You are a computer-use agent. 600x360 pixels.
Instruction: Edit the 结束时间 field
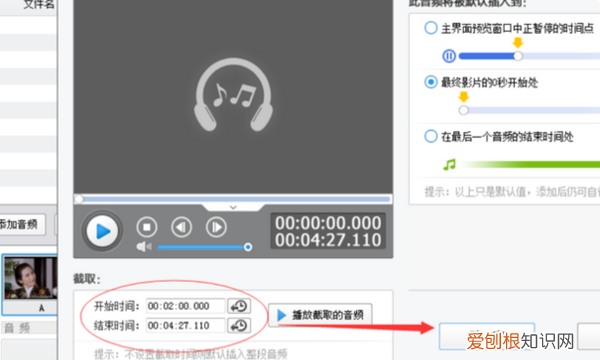[x=185, y=326]
